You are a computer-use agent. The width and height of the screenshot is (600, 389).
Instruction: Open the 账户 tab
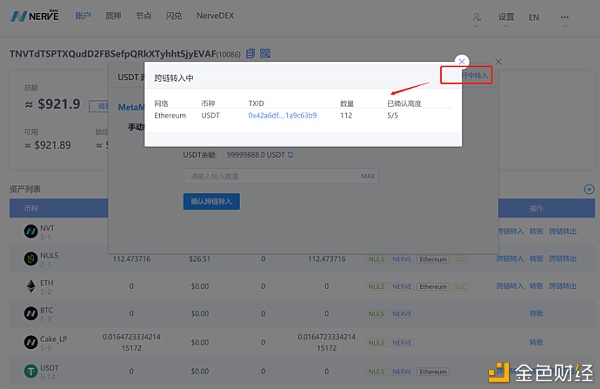pos(83,16)
